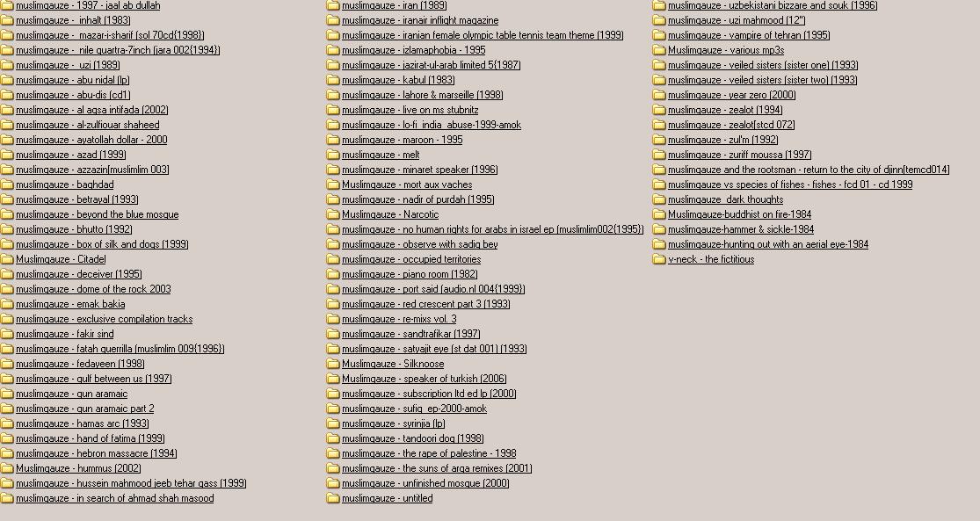Select folder icon beside 'Muslimgauze - Silknoose'
This screenshot has height=521, width=980.
coord(333,364)
